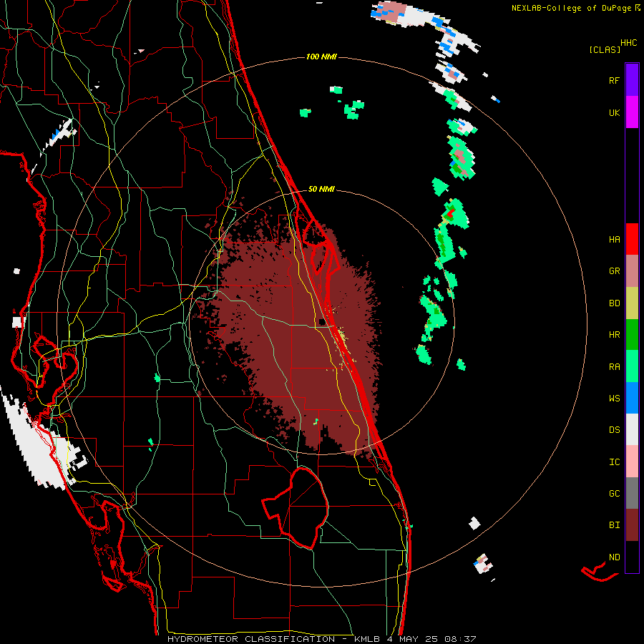Click the UK magenta legend swatch

(x=632, y=112)
